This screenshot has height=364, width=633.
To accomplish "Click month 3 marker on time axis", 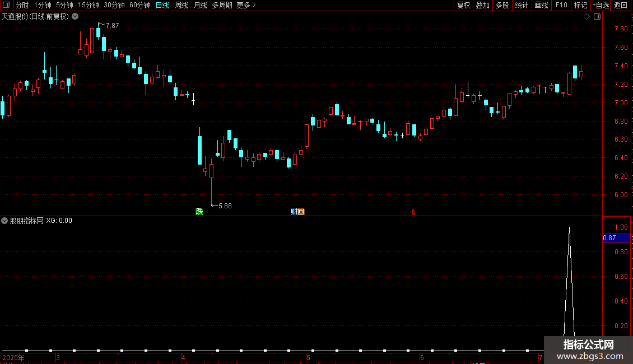I will pyautogui.click(x=58, y=357).
